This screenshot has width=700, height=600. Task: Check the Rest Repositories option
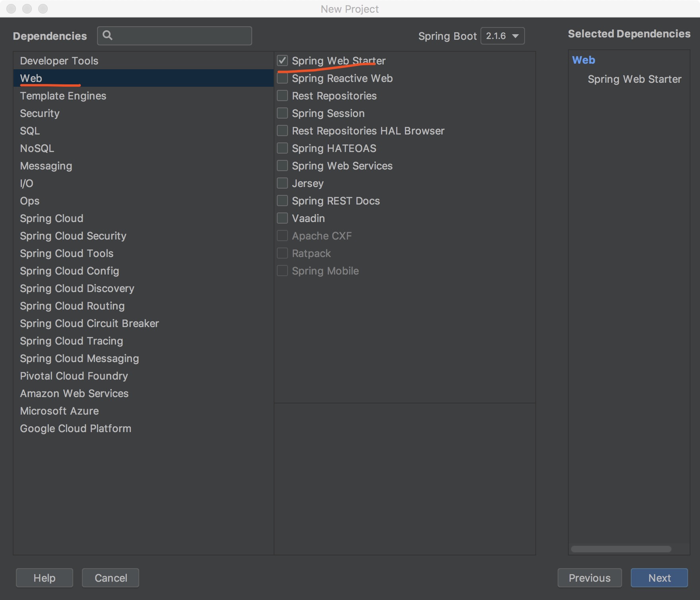(x=282, y=96)
